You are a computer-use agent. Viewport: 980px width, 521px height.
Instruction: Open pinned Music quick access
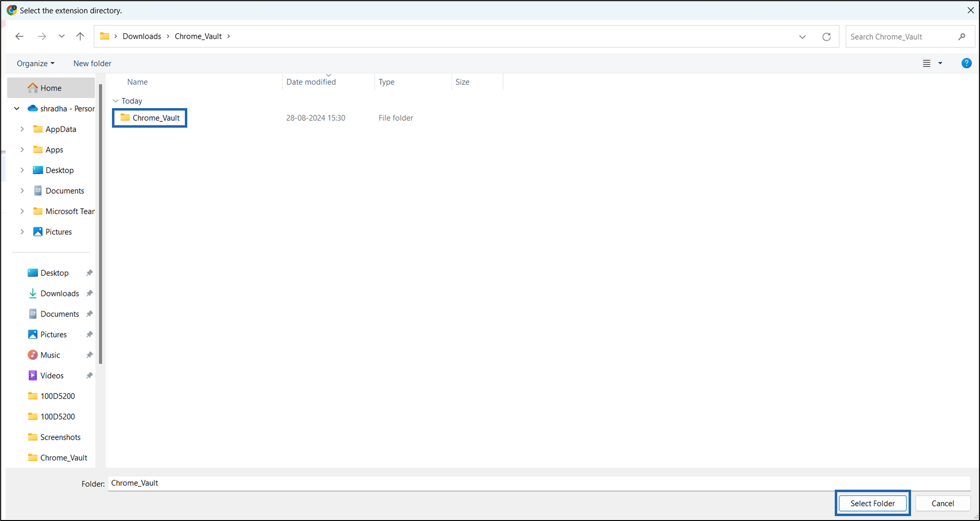[44, 355]
